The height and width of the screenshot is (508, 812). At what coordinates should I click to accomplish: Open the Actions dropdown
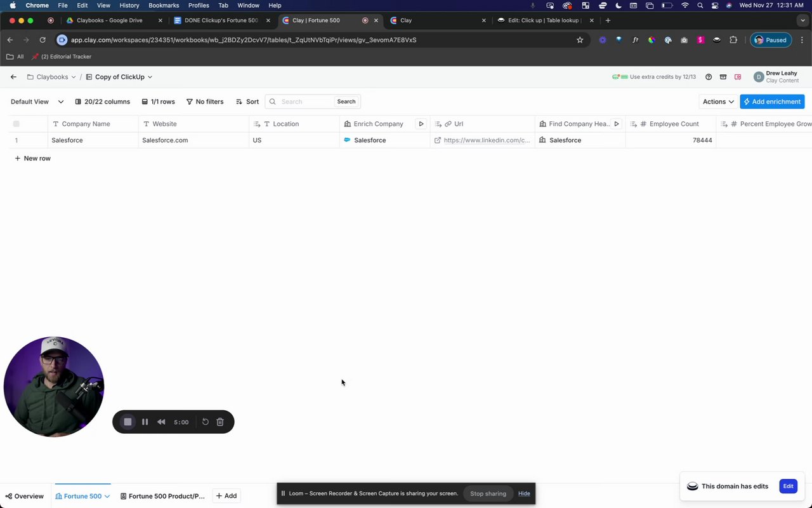coord(718,102)
